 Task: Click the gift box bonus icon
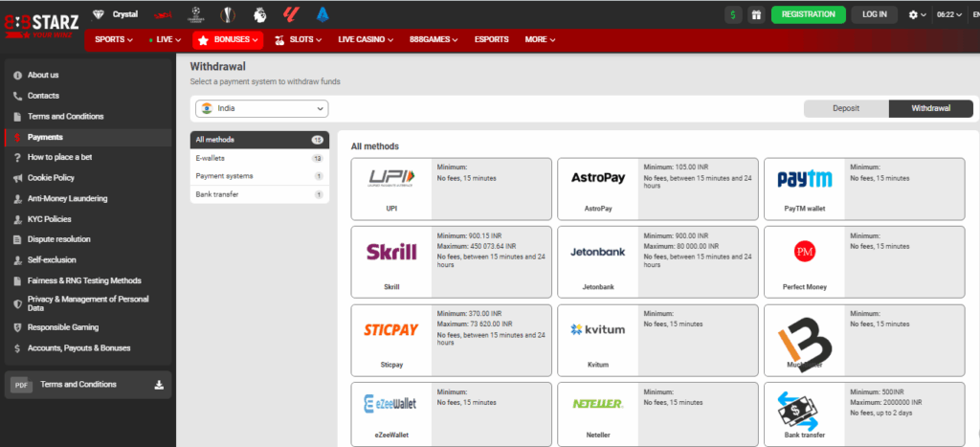pos(756,15)
